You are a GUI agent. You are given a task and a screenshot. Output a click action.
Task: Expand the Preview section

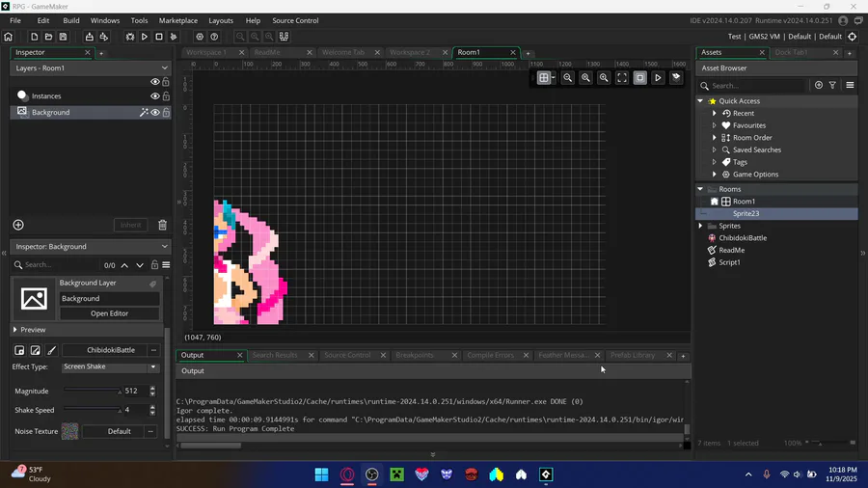(14, 330)
